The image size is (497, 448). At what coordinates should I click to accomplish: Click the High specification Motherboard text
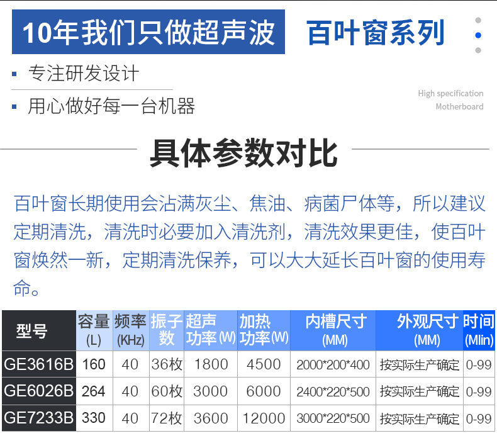coord(450,100)
